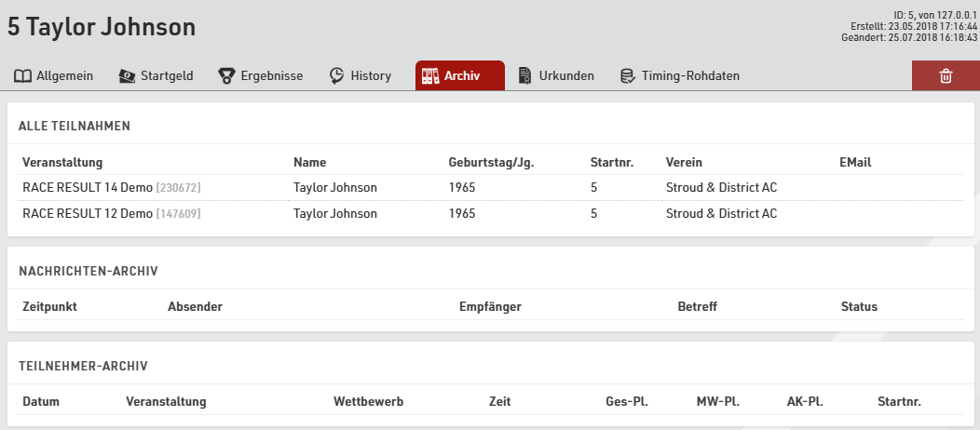Click the Timing-Rohdaten database icon

click(x=628, y=76)
